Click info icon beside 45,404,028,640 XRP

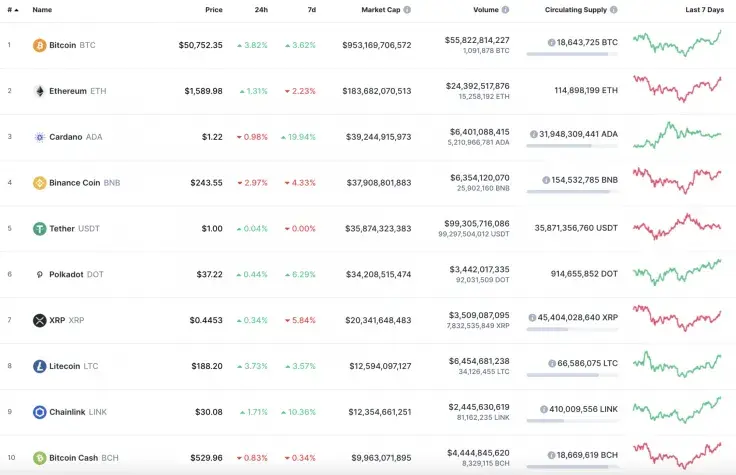(x=532, y=318)
